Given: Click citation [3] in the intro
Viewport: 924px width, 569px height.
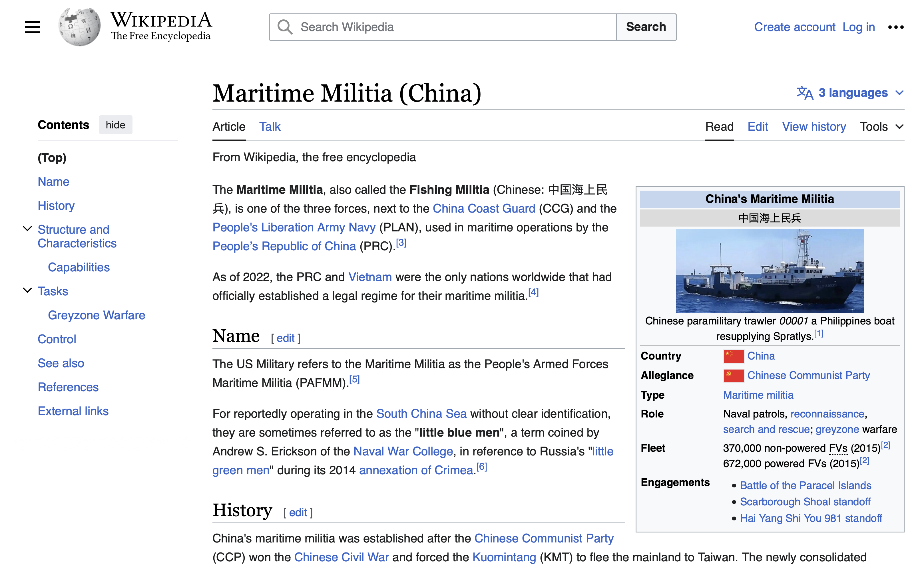Looking at the screenshot, I should tap(401, 243).
